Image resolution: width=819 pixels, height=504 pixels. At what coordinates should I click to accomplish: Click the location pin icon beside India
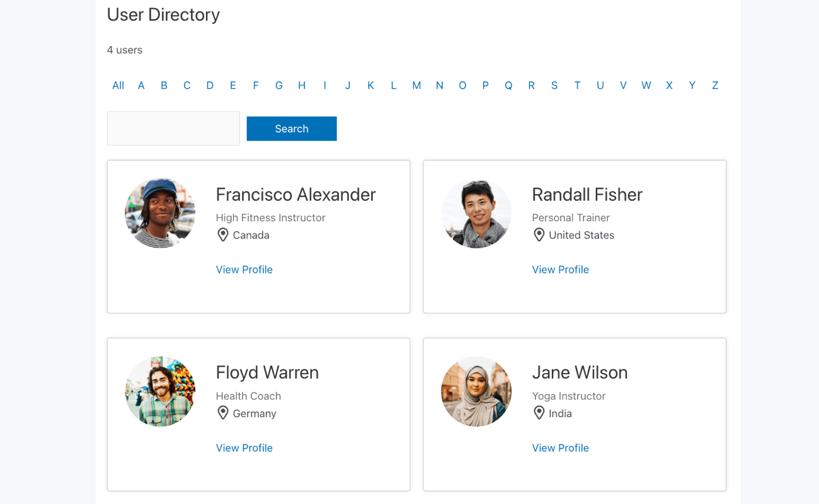click(x=539, y=413)
